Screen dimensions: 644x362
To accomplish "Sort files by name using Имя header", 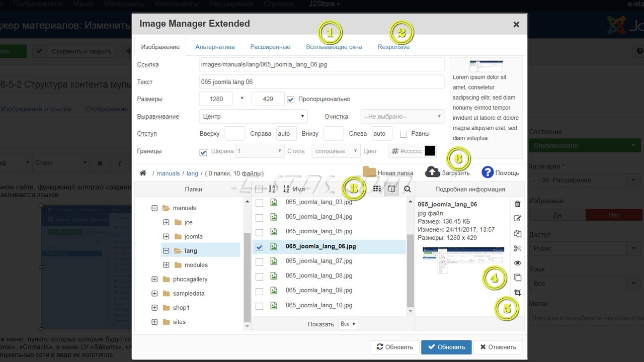I will (x=299, y=189).
